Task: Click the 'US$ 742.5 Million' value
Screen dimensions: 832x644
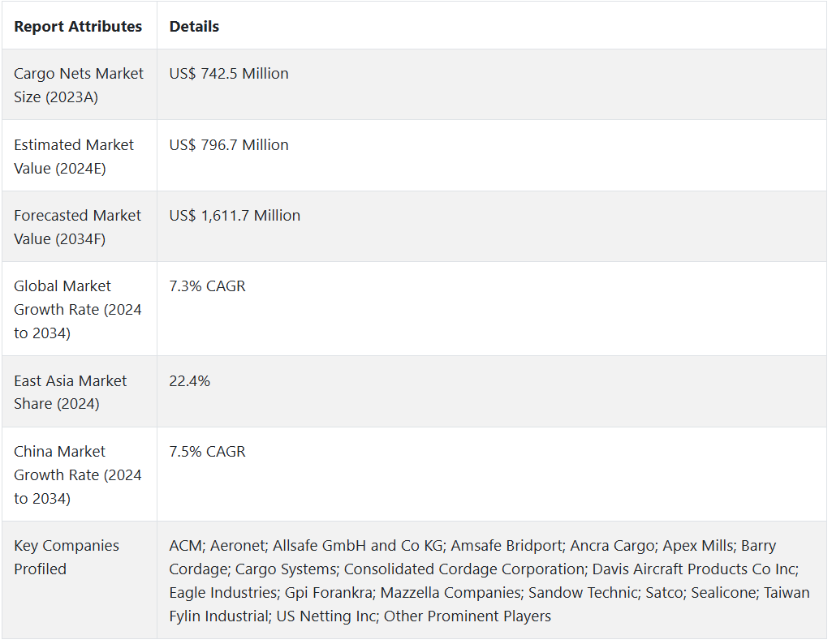Action: click(229, 74)
